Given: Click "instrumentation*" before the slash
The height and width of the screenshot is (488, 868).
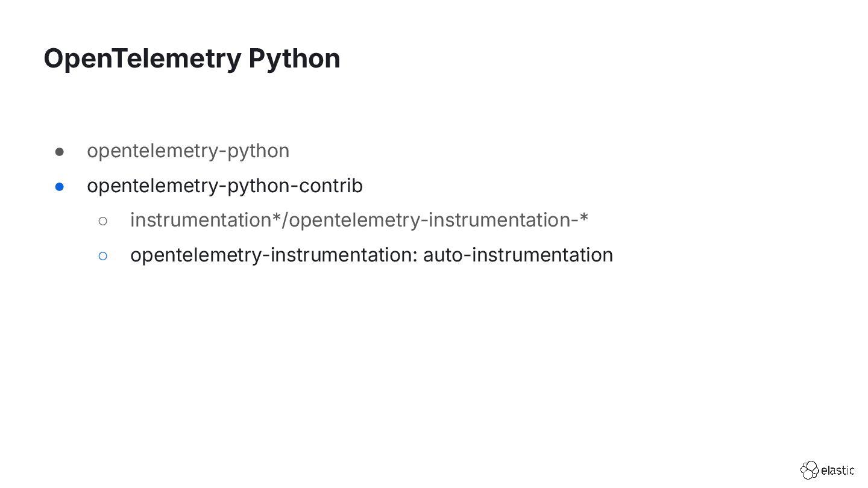Looking at the screenshot, I should coord(206,220).
